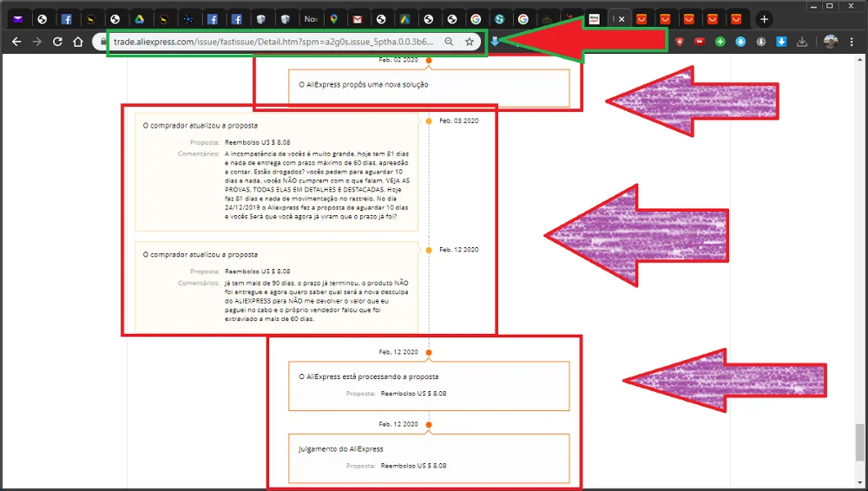This screenshot has width=868, height=491.
Task: Close the active AliExpress dispute tab
Action: coord(621,19)
